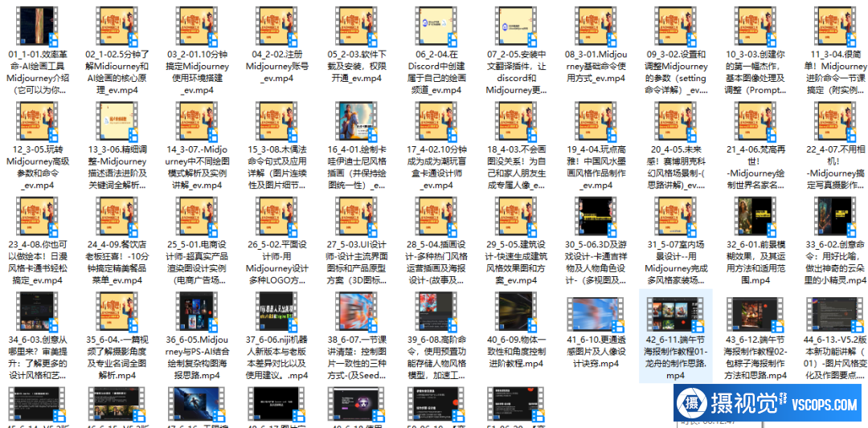Select the 04_2-02.注册Midjourney账号 video icon
868x428 pixels.
276,25
